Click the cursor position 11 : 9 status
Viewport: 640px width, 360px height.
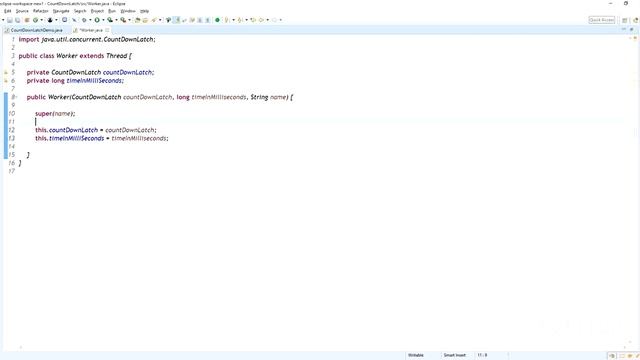482,355
